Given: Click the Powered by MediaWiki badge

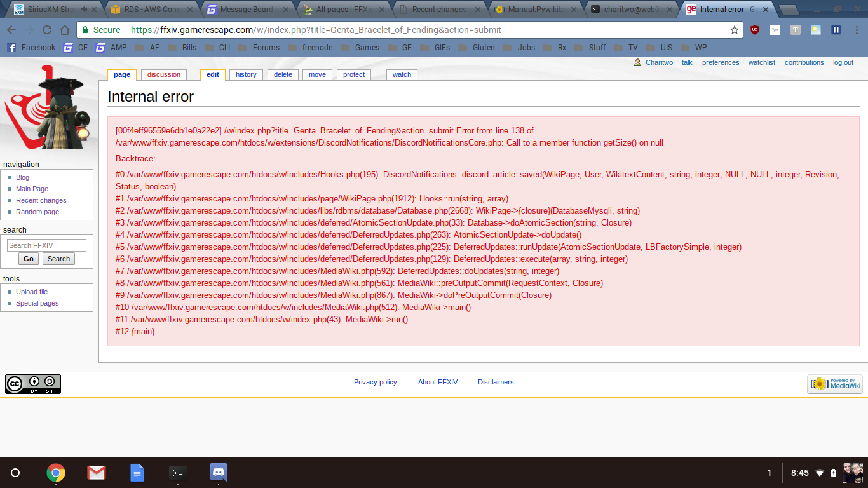Looking at the screenshot, I should point(834,384).
